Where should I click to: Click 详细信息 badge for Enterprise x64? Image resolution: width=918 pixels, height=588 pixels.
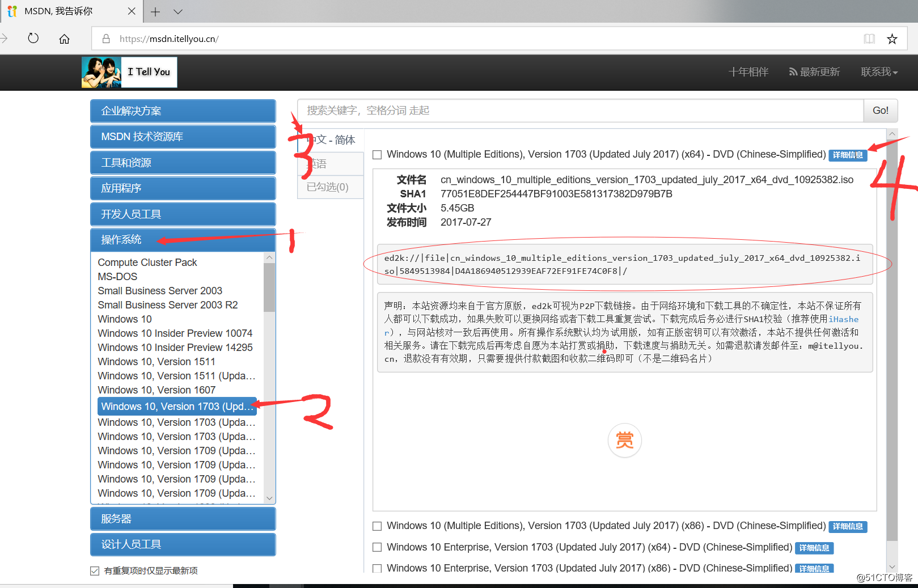(814, 548)
